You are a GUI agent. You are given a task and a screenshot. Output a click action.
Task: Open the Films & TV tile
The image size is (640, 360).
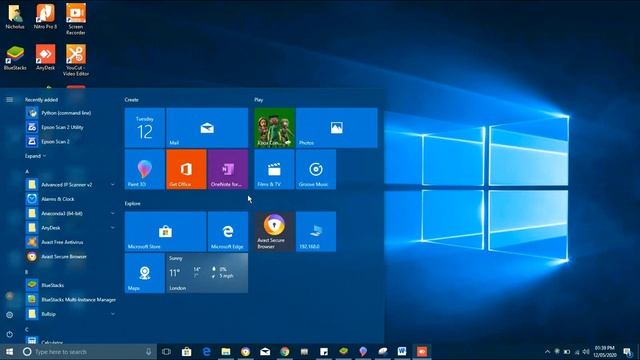pos(274,169)
